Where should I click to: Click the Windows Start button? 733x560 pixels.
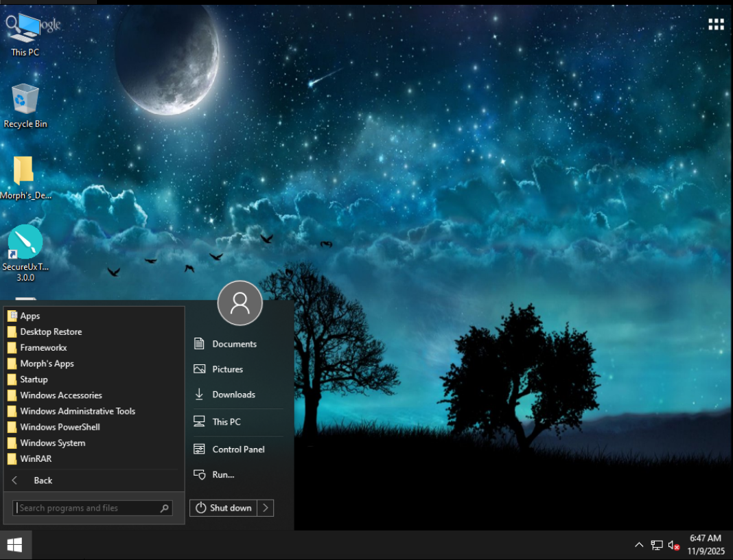click(x=15, y=545)
